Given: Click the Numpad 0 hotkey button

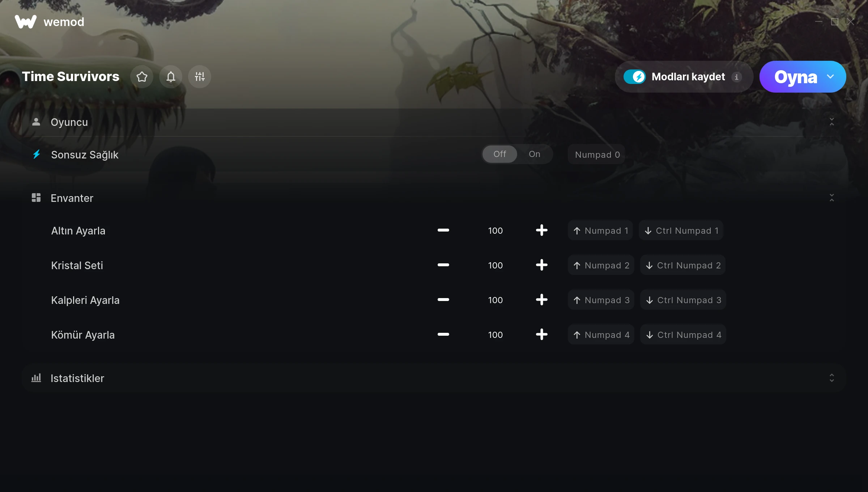Looking at the screenshot, I should [597, 155].
